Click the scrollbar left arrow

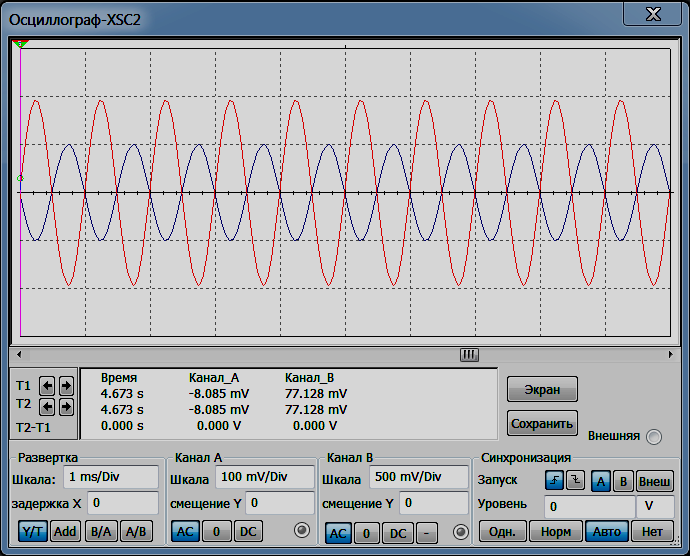(x=19, y=354)
